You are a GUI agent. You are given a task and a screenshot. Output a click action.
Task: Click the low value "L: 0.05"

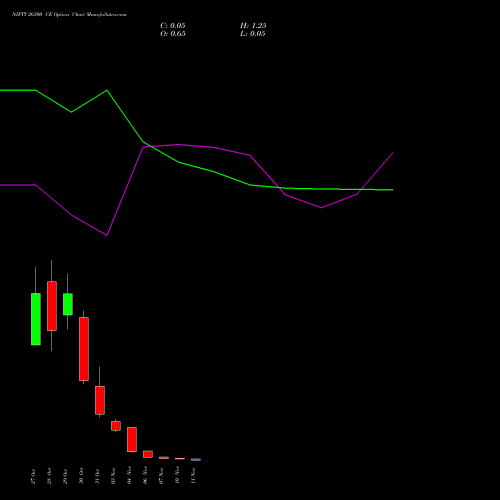coord(253,34)
